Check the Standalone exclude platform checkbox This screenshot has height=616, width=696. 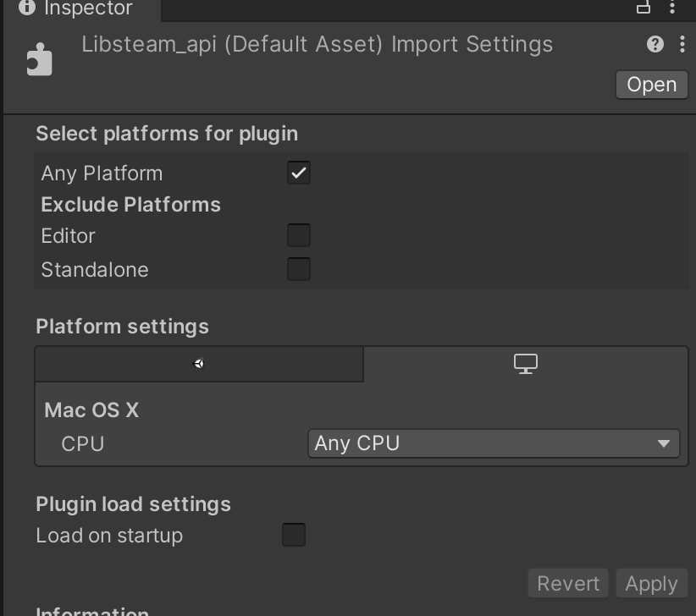click(x=298, y=268)
